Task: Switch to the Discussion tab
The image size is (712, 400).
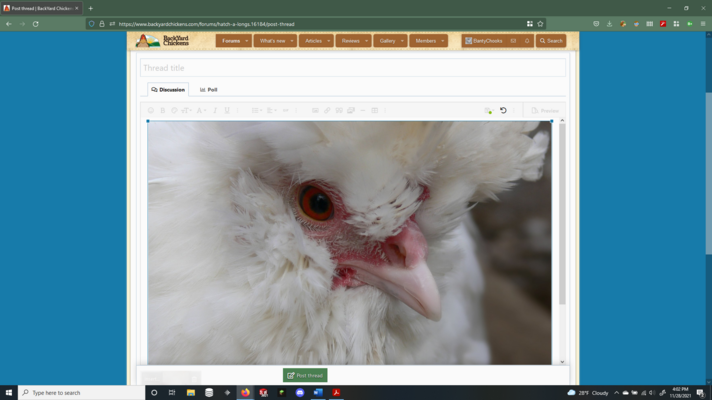Action: pos(168,89)
